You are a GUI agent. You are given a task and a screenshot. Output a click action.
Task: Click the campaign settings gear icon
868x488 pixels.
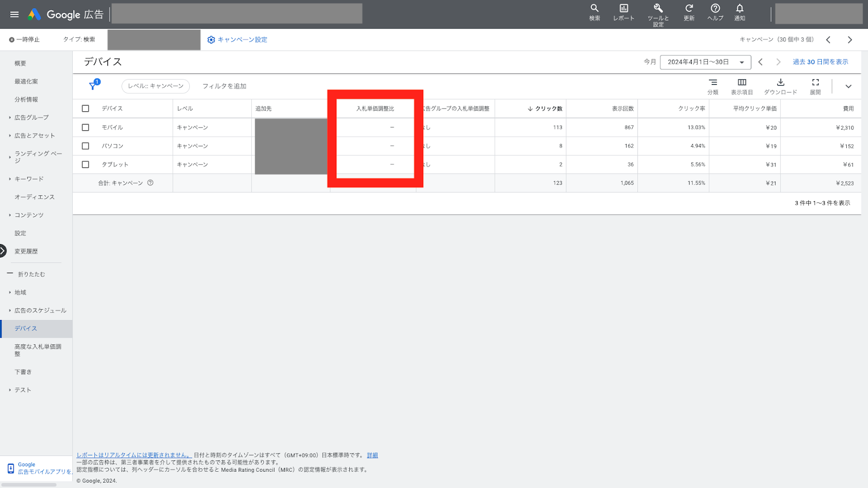211,40
